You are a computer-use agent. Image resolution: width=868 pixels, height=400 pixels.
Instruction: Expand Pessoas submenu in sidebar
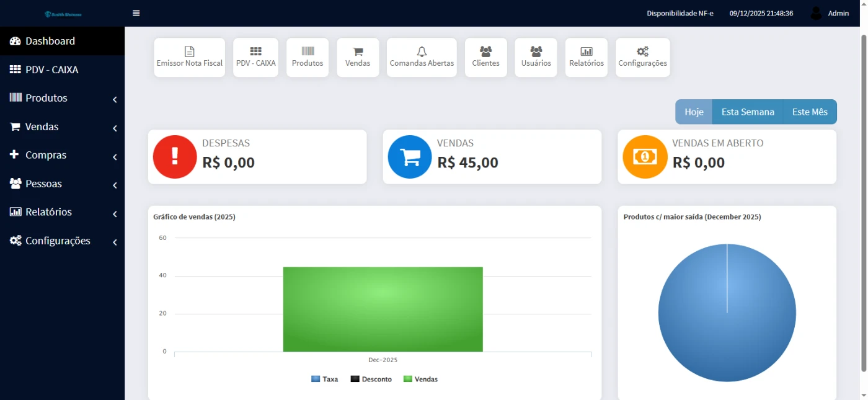(x=62, y=184)
